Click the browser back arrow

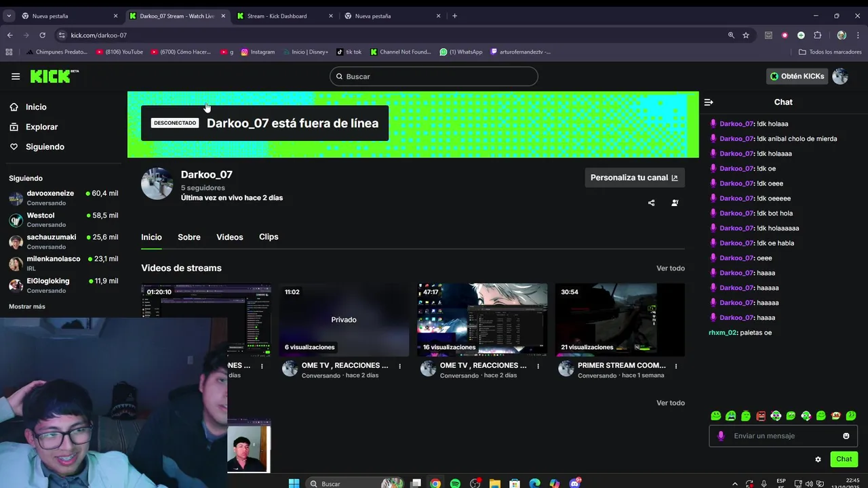click(9, 35)
